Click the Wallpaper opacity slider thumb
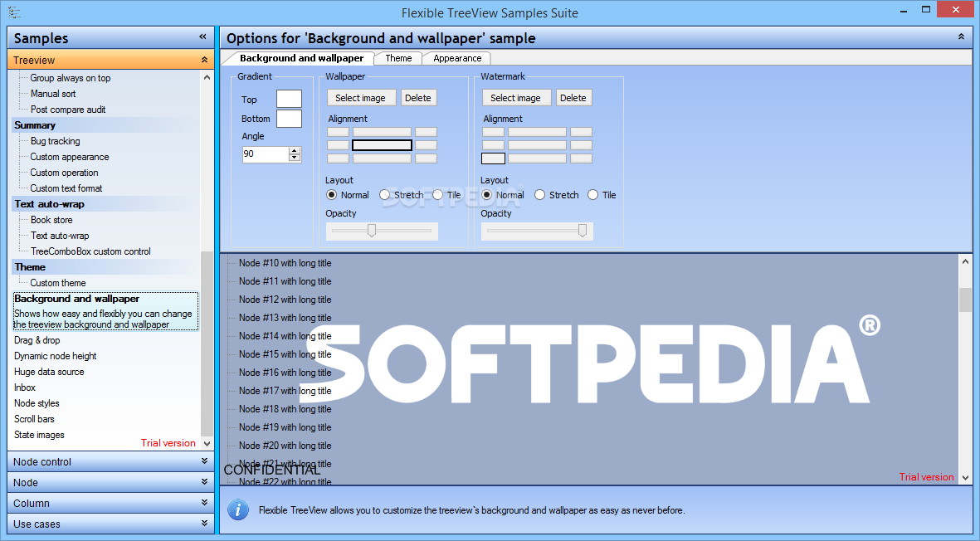The image size is (980, 541). [371, 231]
